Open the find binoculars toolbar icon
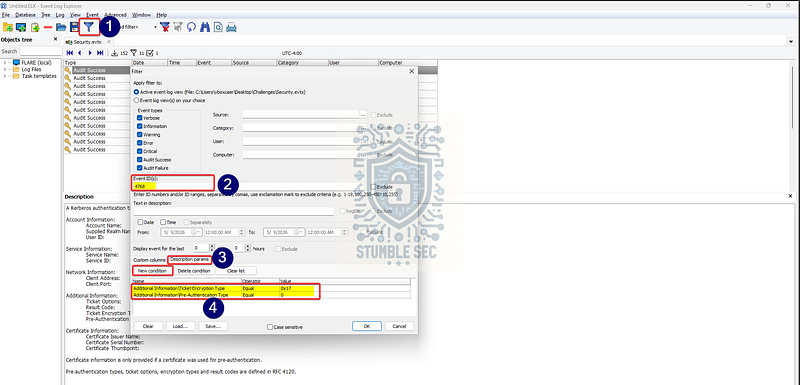Viewport: 800px width, 385px height. point(205,27)
